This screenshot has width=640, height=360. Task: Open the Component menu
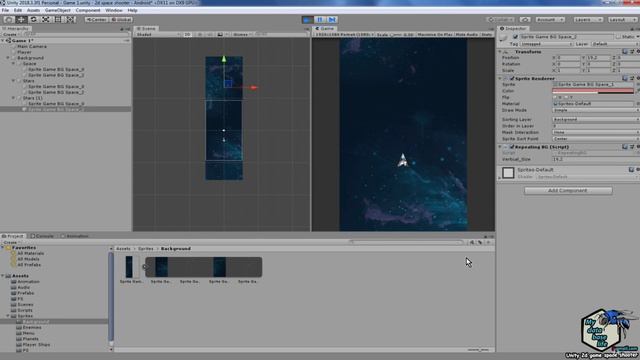(88, 10)
